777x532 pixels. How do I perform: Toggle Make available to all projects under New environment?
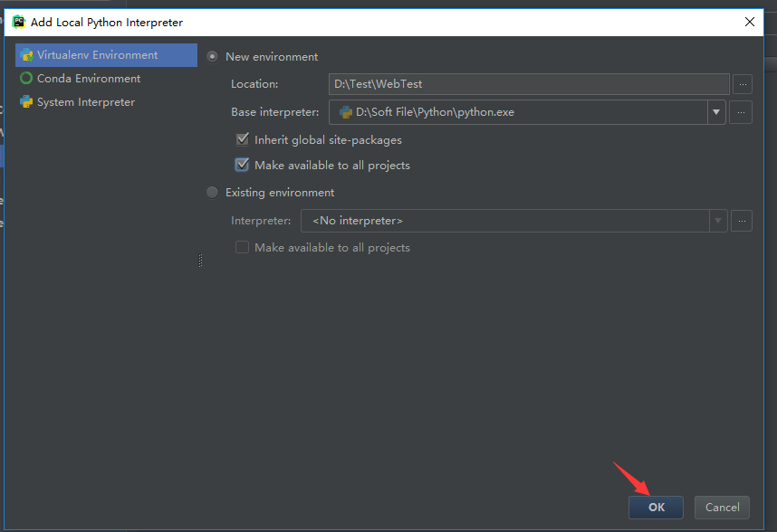(242, 165)
